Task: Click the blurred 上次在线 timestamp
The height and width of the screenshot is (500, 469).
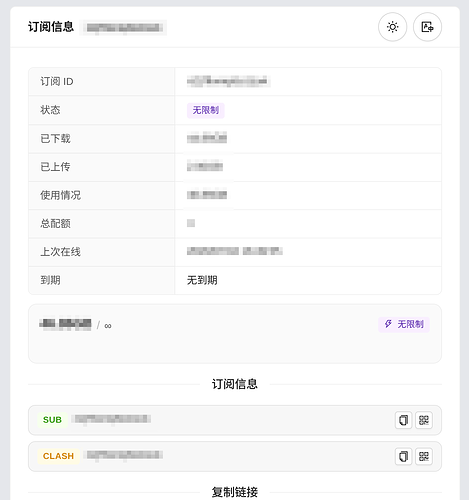Action: point(235,251)
